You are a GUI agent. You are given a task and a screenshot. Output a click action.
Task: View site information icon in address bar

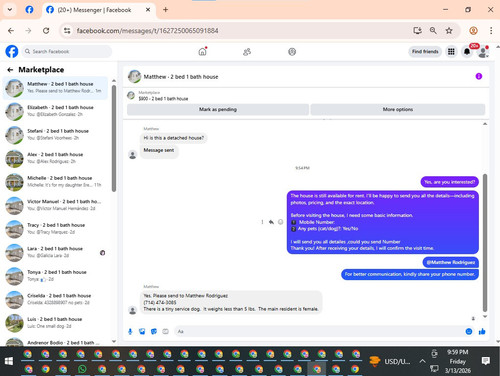tap(67, 31)
